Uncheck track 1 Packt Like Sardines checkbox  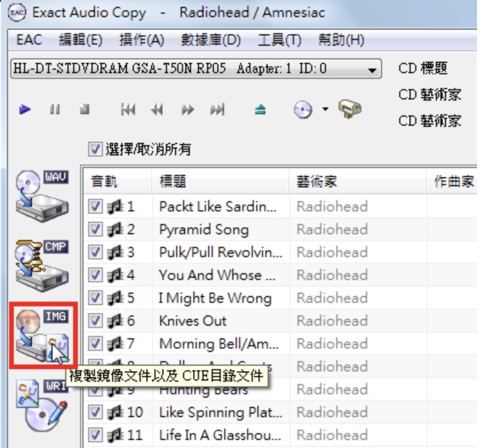pos(95,206)
